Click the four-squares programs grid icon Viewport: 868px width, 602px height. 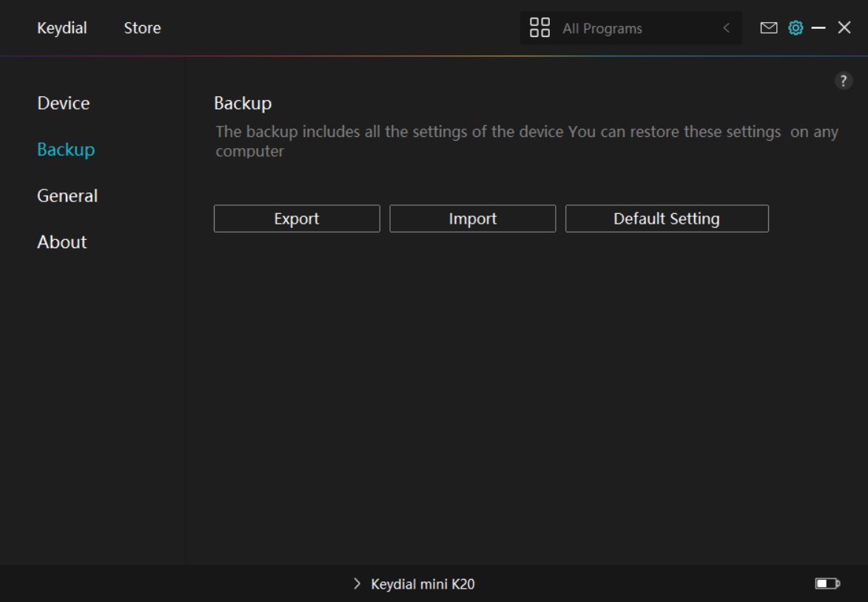pyautogui.click(x=540, y=28)
